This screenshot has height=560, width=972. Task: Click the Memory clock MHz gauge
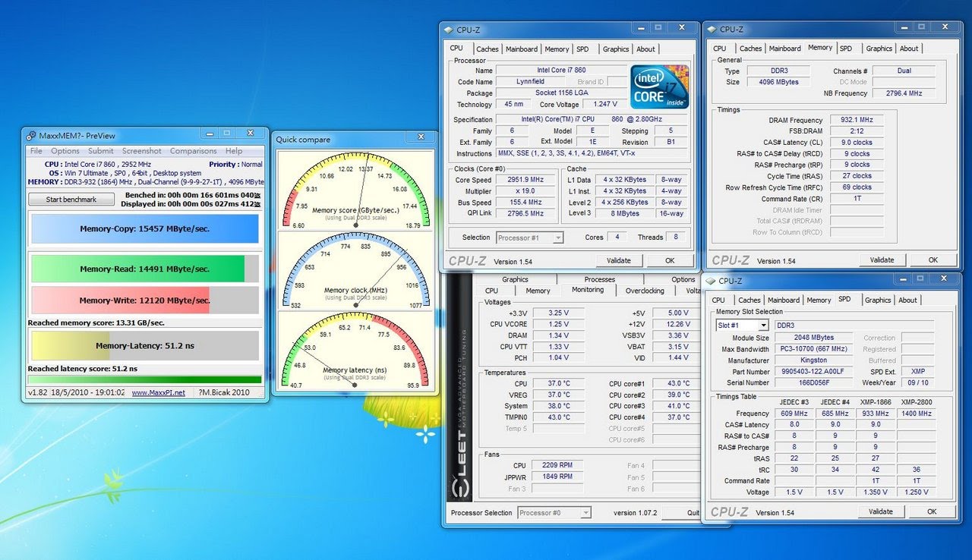point(355,269)
